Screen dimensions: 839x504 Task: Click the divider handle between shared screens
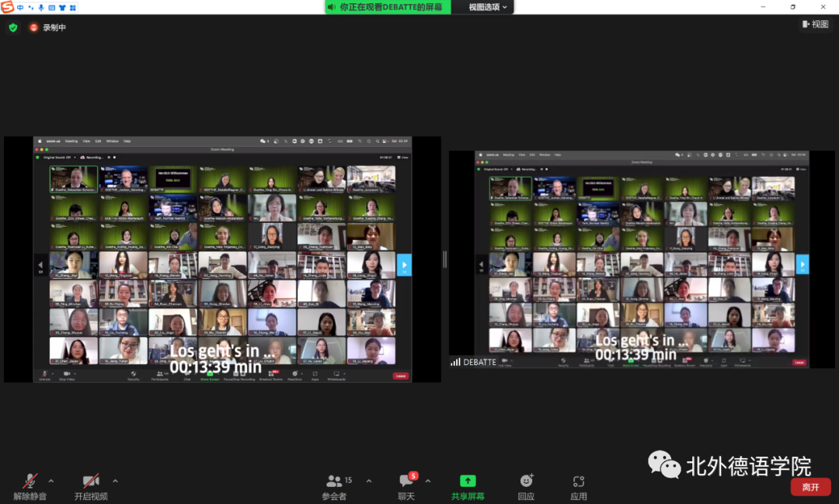point(444,259)
